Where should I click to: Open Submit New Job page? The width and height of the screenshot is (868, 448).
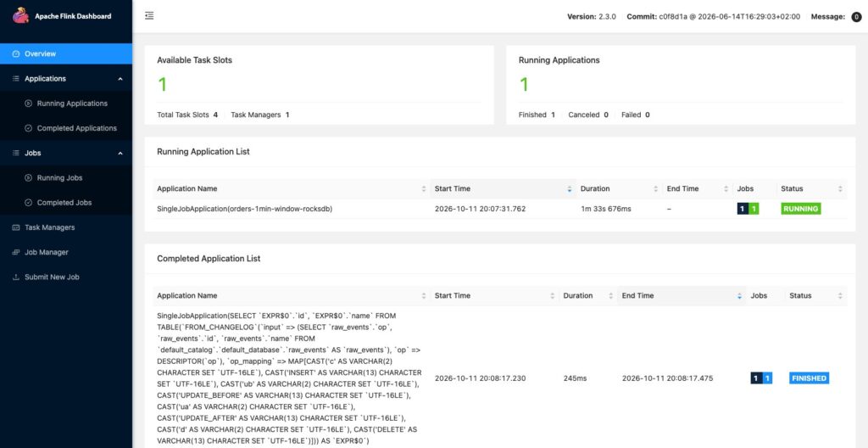coord(66,277)
